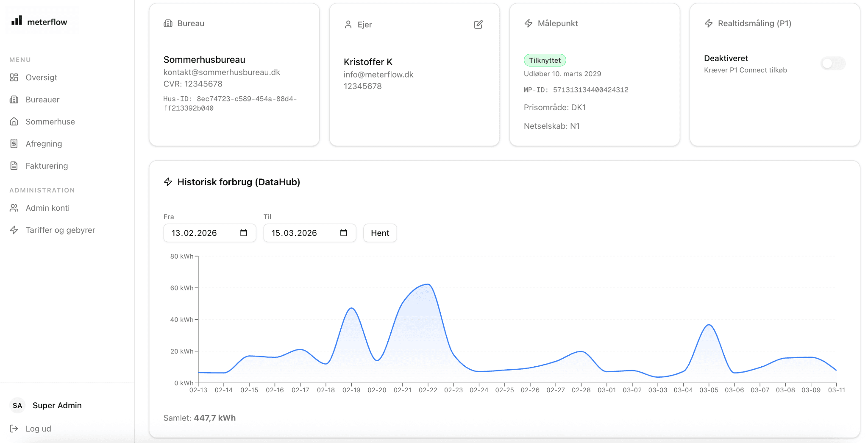Click the Sommerhuse house icon

[x=14, y=122]
